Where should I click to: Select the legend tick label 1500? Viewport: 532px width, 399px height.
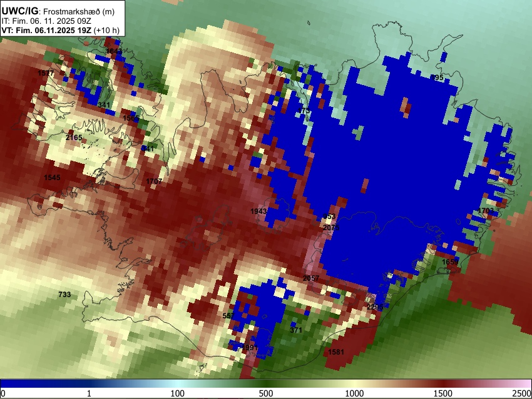[x=443, y=393]
